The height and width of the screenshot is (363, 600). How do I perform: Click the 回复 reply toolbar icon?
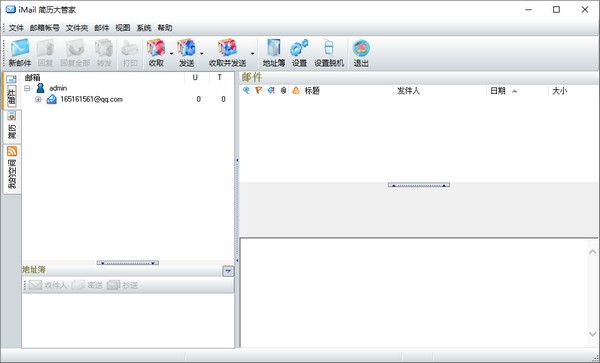click(x=45, y=53)
